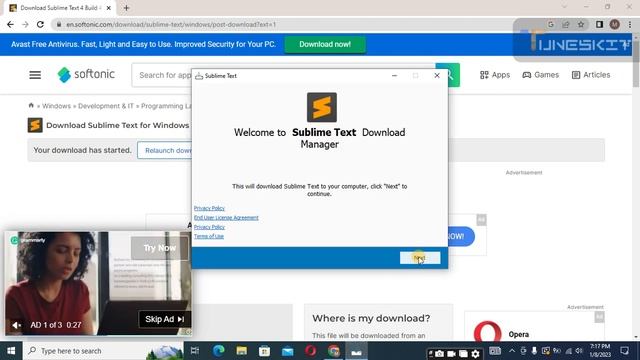The width and height of the screenshot is (640, 360).
Task: Open the taskbar clock and date
Action: click(x=600, y=351)
